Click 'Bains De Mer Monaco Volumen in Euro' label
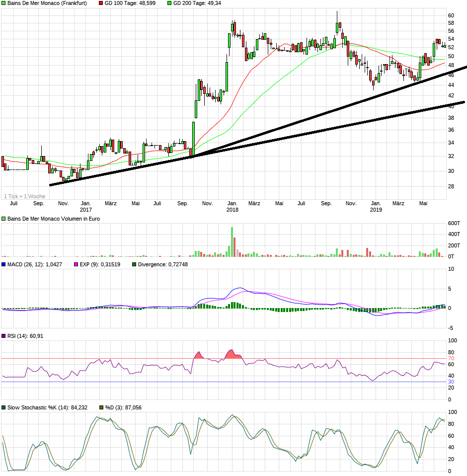This screenshot has height=476, width=467. (x=53, y=219)
